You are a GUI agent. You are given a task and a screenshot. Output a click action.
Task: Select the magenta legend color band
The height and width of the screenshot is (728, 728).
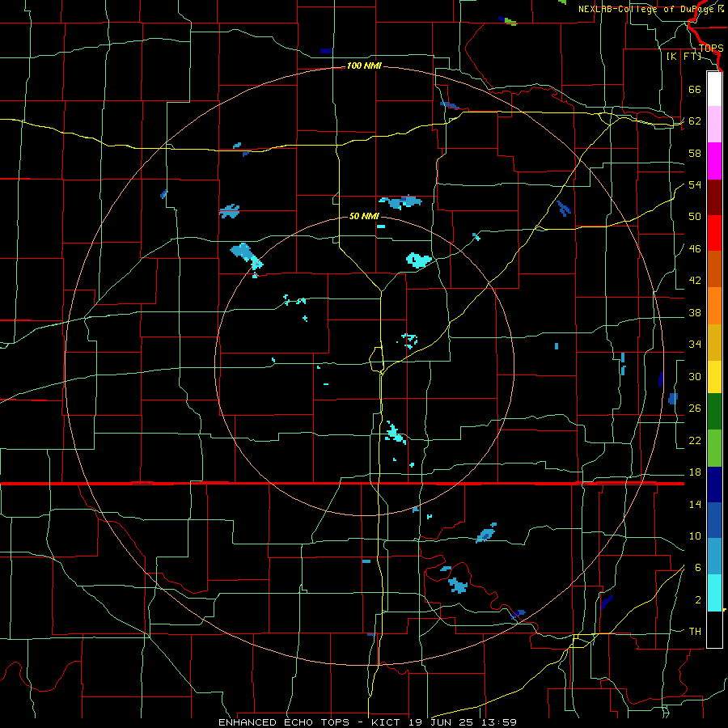click(x=714, y=161)
